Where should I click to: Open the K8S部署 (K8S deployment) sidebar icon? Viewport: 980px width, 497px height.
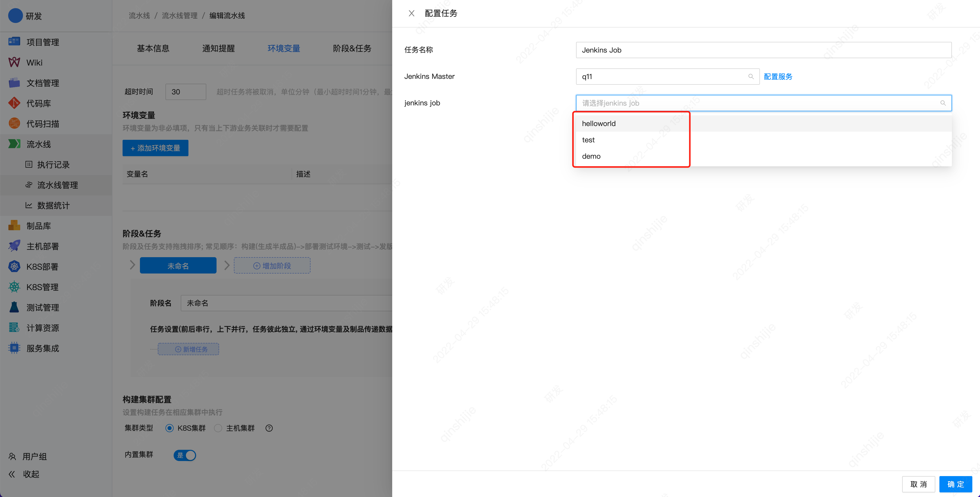click(x=14, y=266)
